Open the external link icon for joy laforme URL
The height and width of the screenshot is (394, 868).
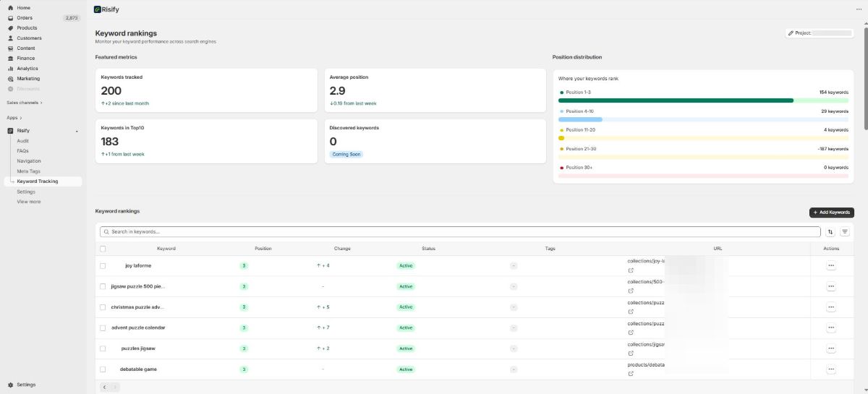coord(631,270)
